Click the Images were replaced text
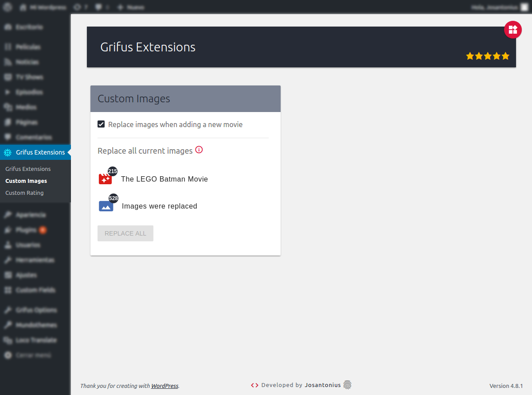Image resolution: width=532 pixels, height=395 pixels. 160,206
